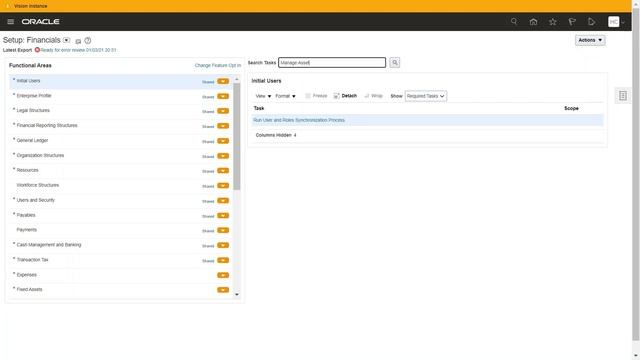
Task: Click the red error status icon
Action: pyautogui.click(x=37, y=50)
